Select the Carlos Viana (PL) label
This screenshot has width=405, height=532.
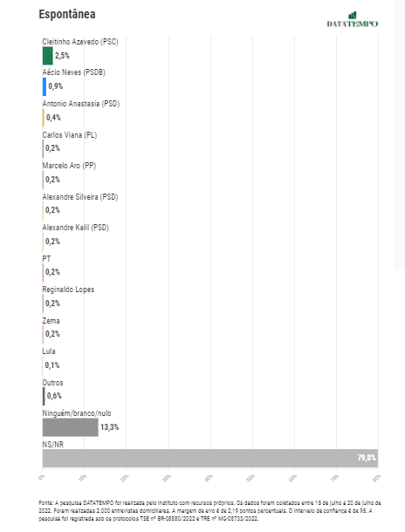(x=70, y=135)
